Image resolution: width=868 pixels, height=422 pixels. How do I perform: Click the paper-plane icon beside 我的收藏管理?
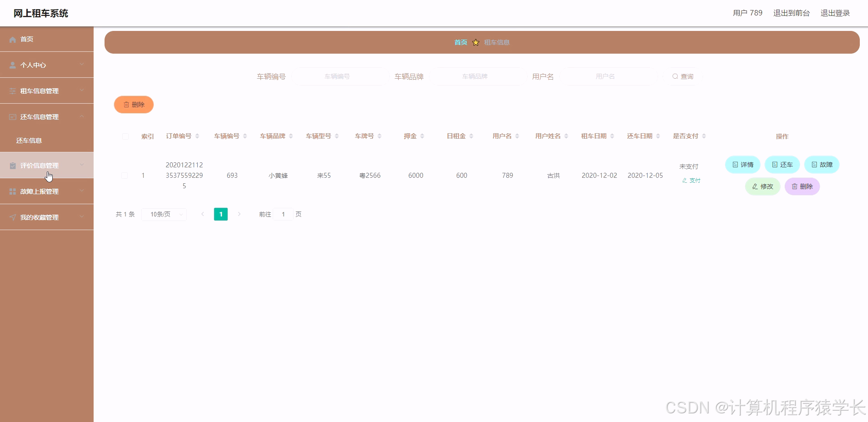coord(13,218)
